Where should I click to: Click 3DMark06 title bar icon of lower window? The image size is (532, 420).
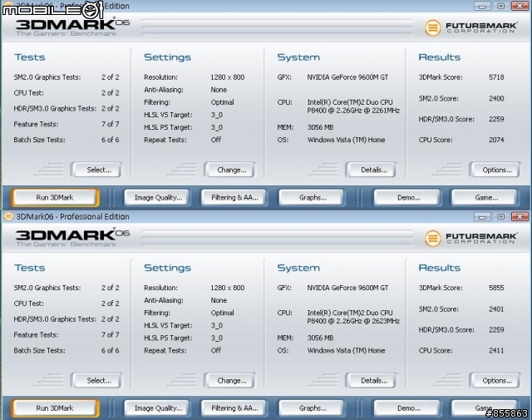8,216
